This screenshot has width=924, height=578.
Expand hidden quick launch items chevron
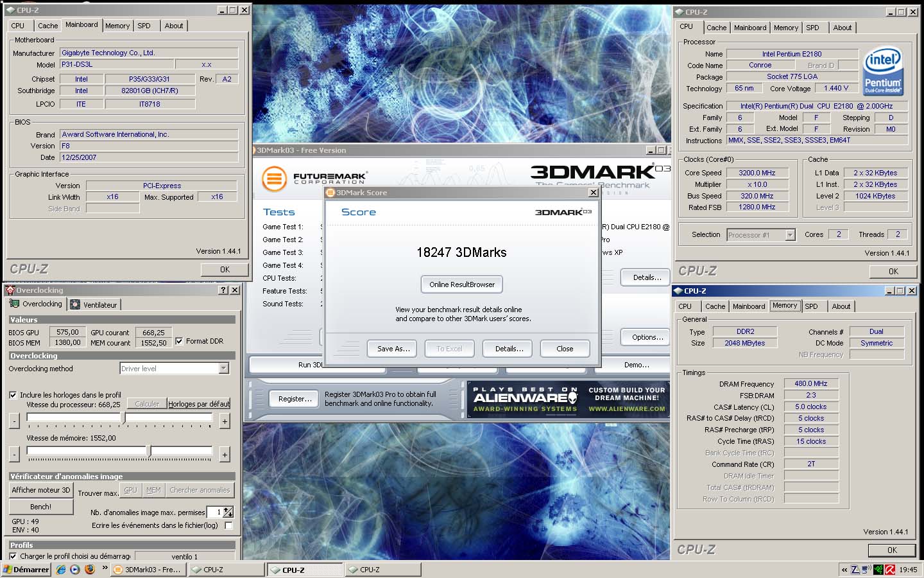[105, 568]
